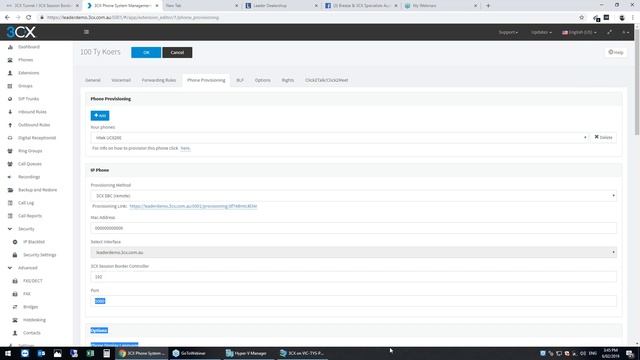
Task: Open SIP Trunks in the sidebar
Action: click(29, 99)
